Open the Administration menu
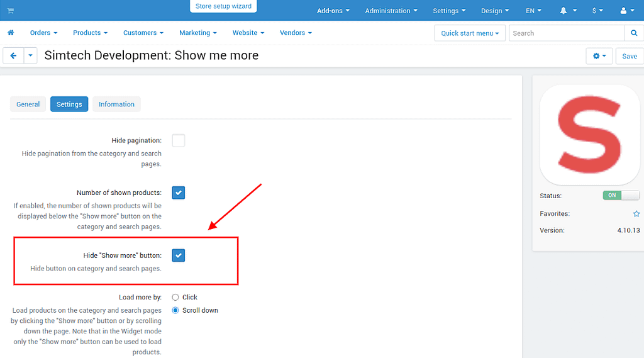Screen dimensions: 644x358 click(x=391, y=11)
